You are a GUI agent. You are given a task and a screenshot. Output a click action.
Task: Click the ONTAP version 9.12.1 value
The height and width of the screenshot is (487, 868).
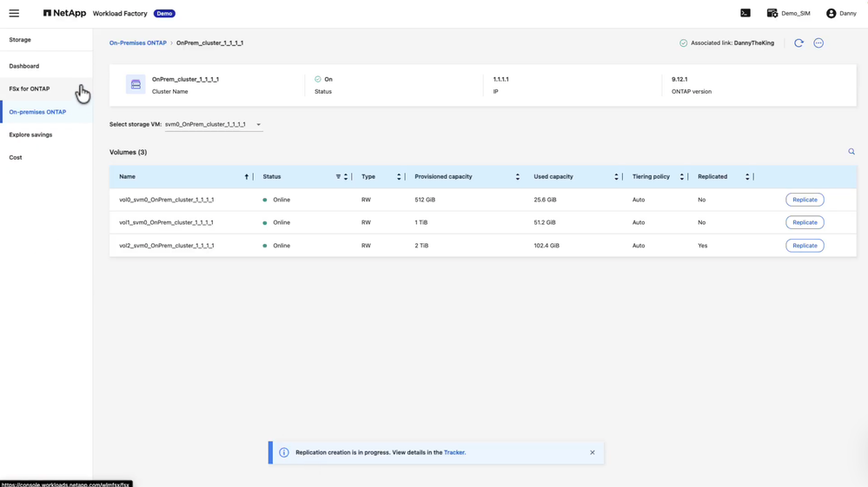[679, 80]
